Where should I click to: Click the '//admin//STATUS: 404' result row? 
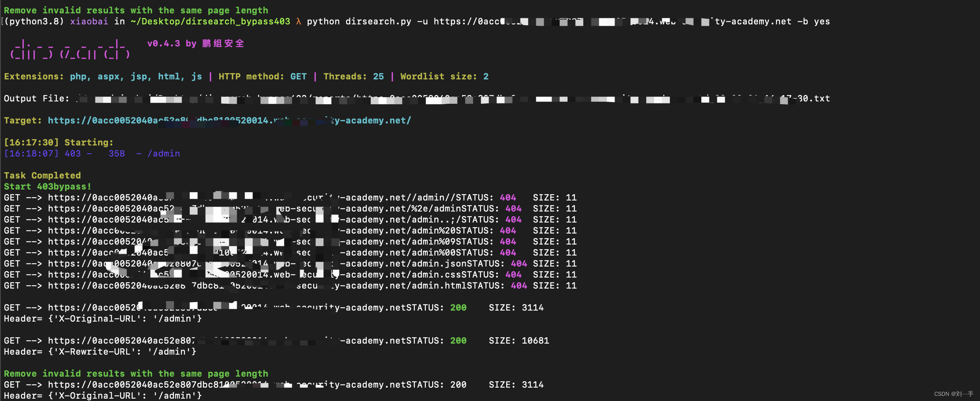[x=290, y=198]
